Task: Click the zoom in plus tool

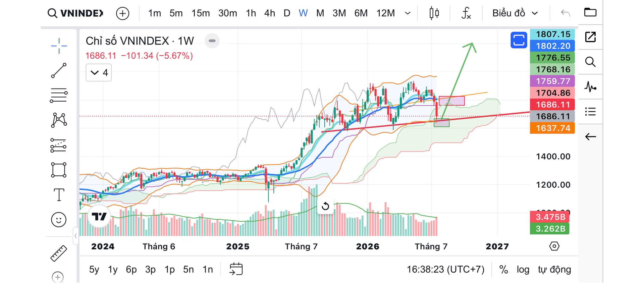Action: 58,277
